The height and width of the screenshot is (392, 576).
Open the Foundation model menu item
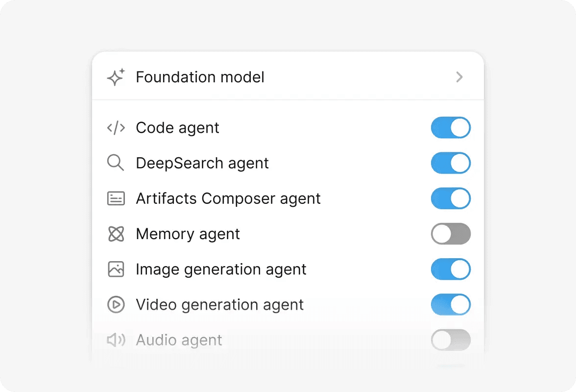[200, 77]
